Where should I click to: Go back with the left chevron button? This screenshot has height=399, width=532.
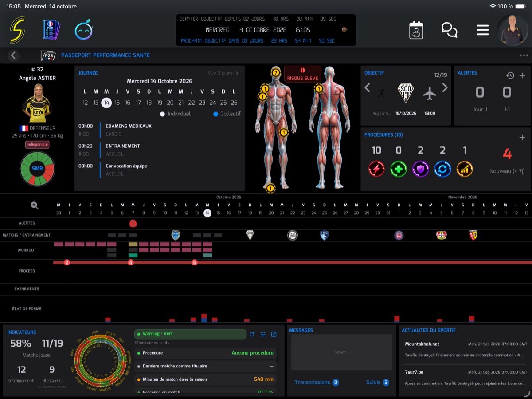[13, 55]
